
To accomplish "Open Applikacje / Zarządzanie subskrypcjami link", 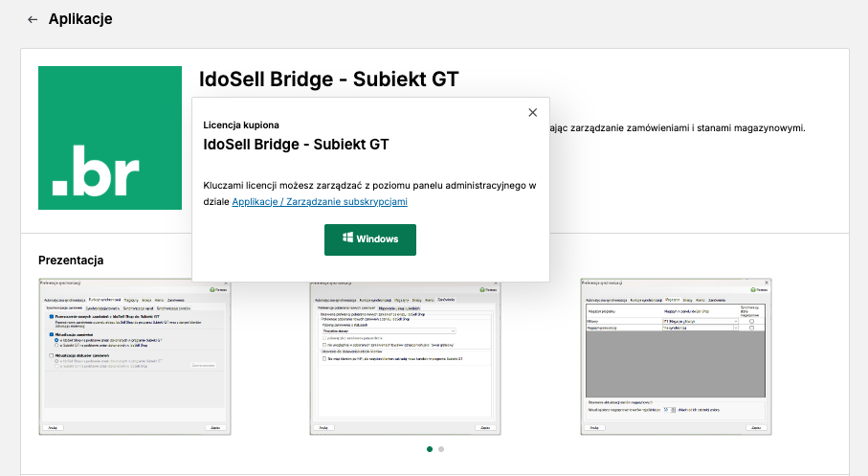I will coord(320,202).
